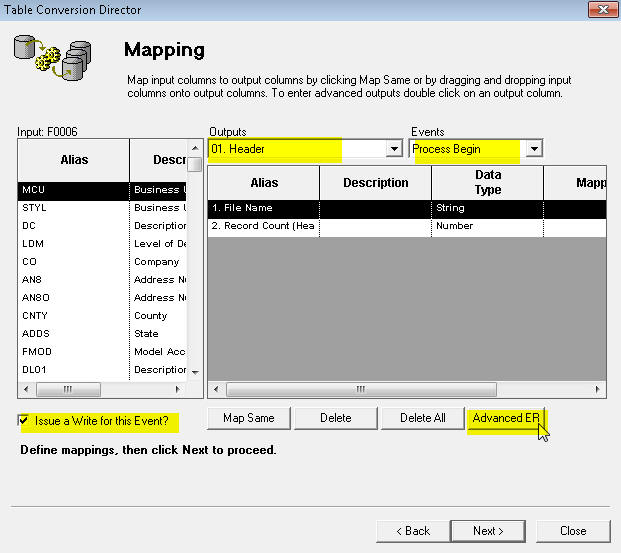Click the input list vertical scrollbar thumb

(194, 164)
